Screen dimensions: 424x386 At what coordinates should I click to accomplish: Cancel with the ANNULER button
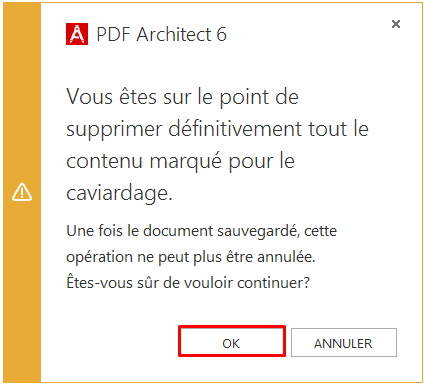click(x=344, y=343)
